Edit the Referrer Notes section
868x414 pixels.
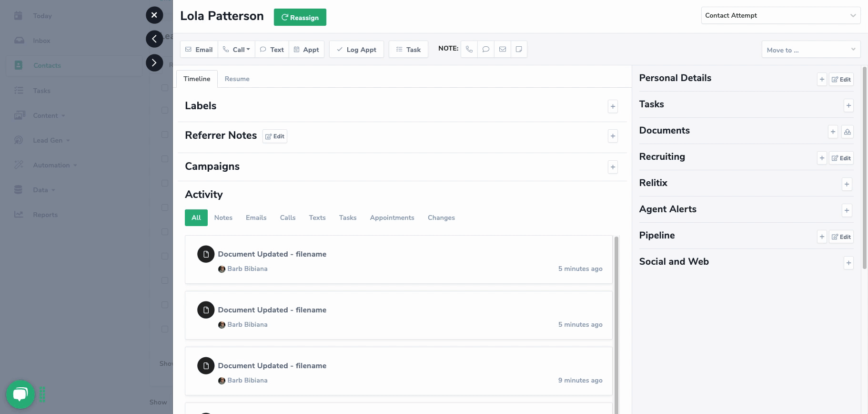pyautogui.click(x=275, y=136)
